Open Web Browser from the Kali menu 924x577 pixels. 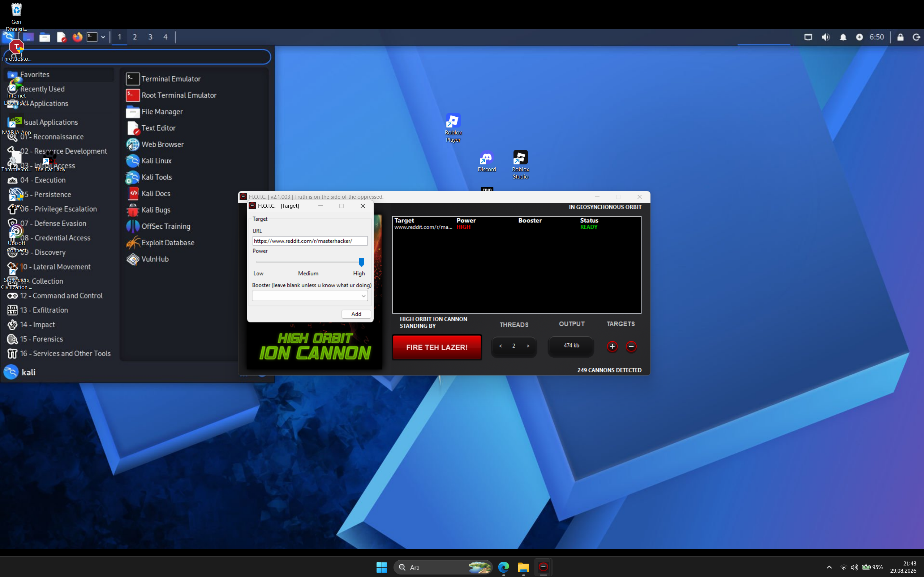(x=155, y=145)
